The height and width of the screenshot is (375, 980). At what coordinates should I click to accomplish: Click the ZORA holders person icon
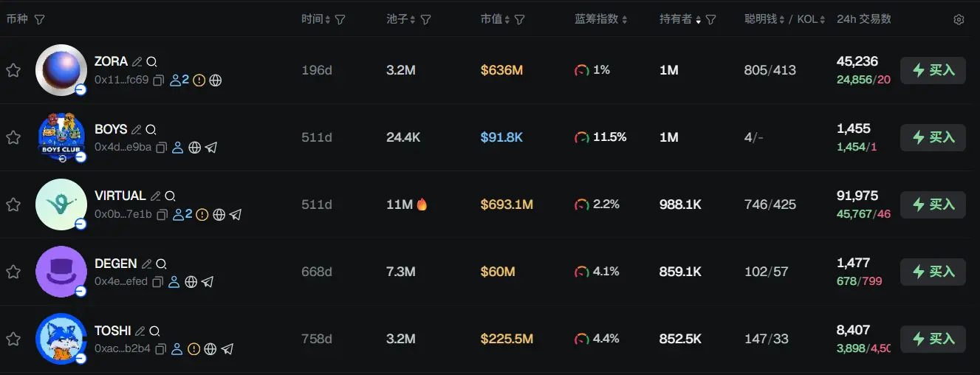tap(177, 80)
